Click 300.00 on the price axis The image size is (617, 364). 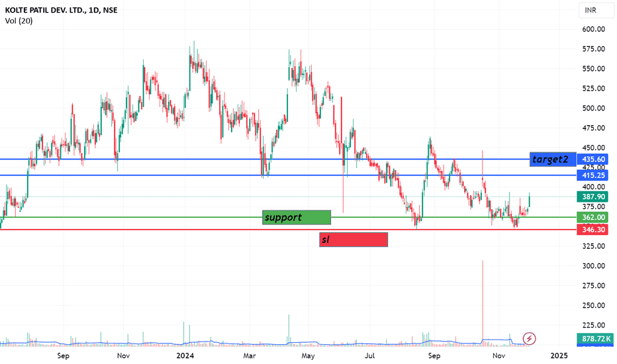point(593,265)
